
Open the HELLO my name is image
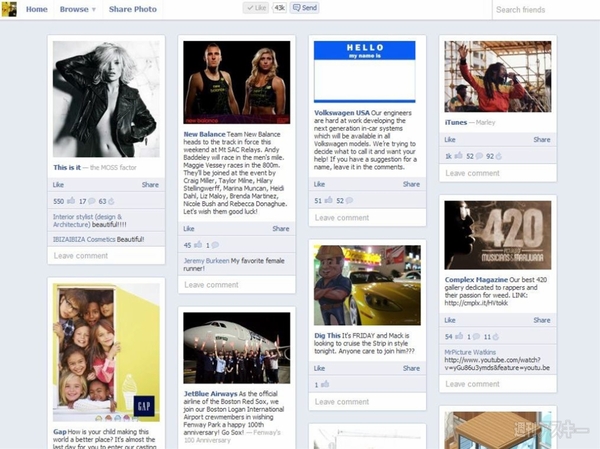[x=365, y=72]
